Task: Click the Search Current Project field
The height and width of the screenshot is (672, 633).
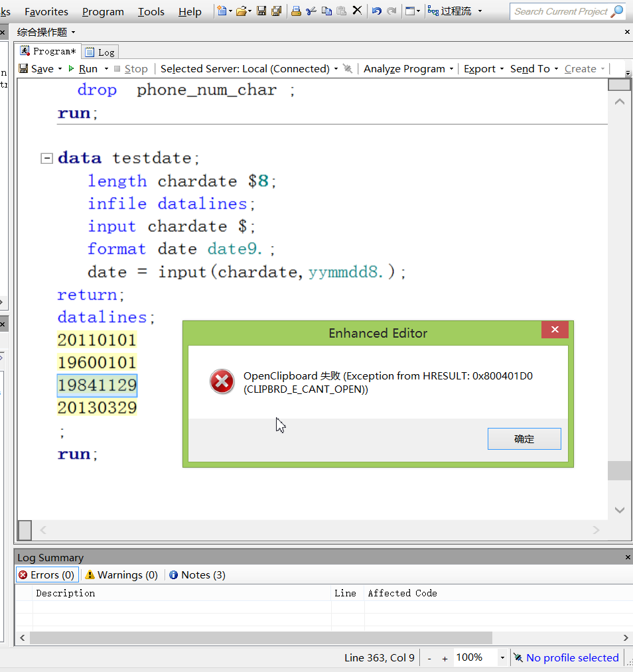Action: [561, 11]
